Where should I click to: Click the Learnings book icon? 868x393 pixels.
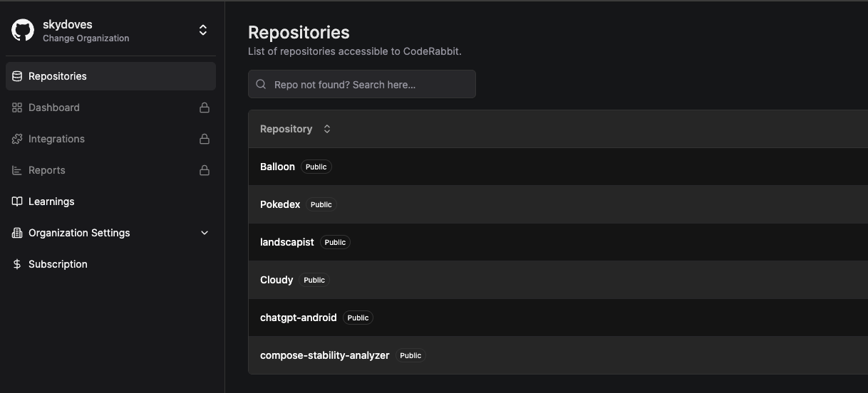point(17,201)
